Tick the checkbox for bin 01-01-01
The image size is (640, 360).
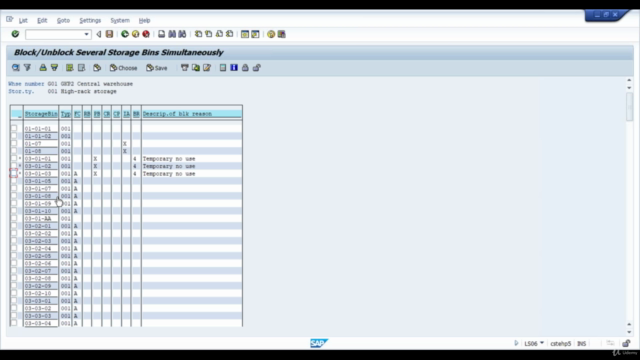14,128
